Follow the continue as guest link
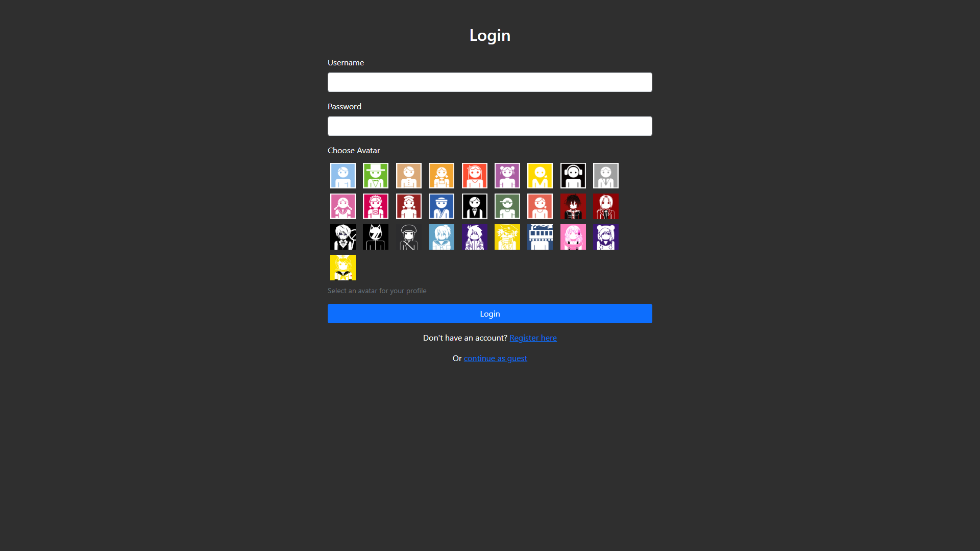 [x=495, y=358]
